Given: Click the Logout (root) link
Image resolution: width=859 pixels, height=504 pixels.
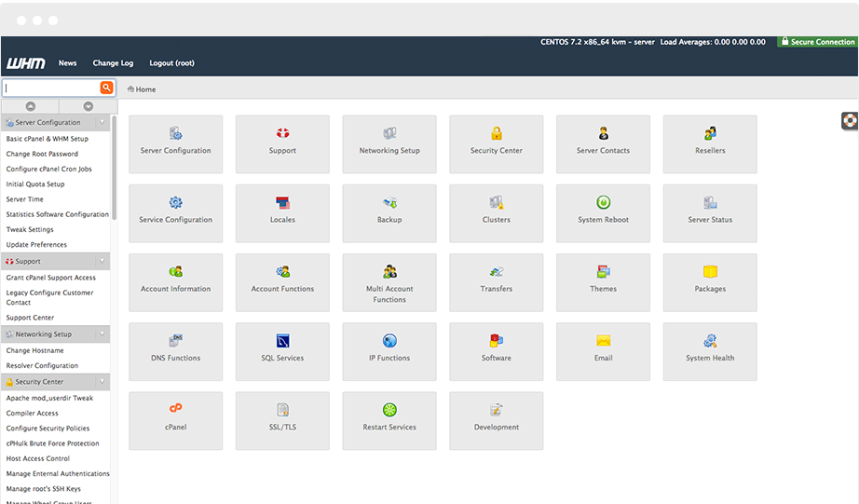Looking at the screenshot, I should pyautogui.click(x=171, y=63).
